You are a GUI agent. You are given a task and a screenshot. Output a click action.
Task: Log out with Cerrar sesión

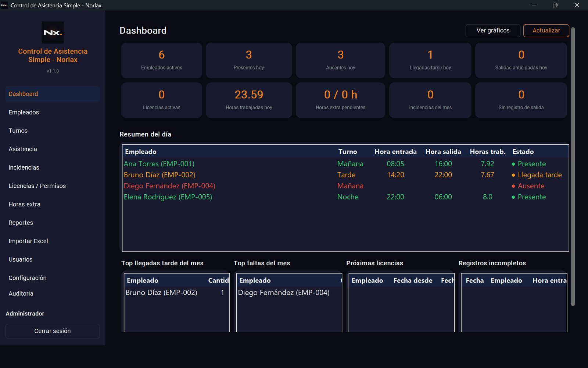[x=53, y=331]
